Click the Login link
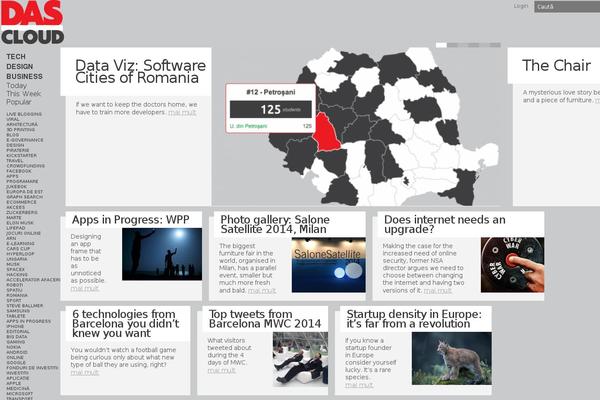The height and width of the screenshot is (400, 600). click(x=520, y=6)
